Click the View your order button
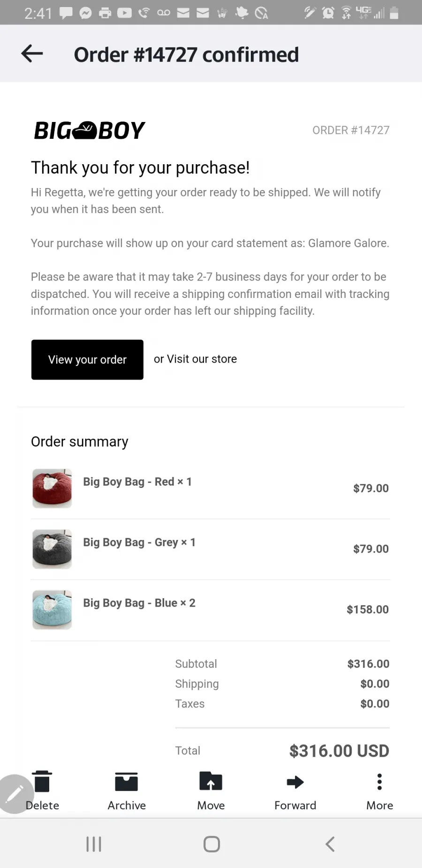Image resolution: width=422 pixels, height=868 pixels. pos(87,359)
